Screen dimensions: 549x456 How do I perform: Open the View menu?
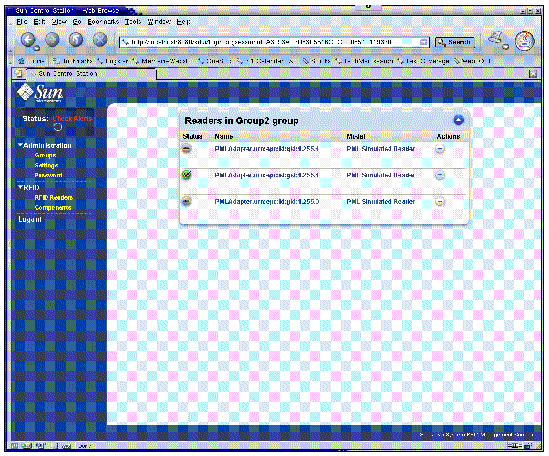(59, 22)
